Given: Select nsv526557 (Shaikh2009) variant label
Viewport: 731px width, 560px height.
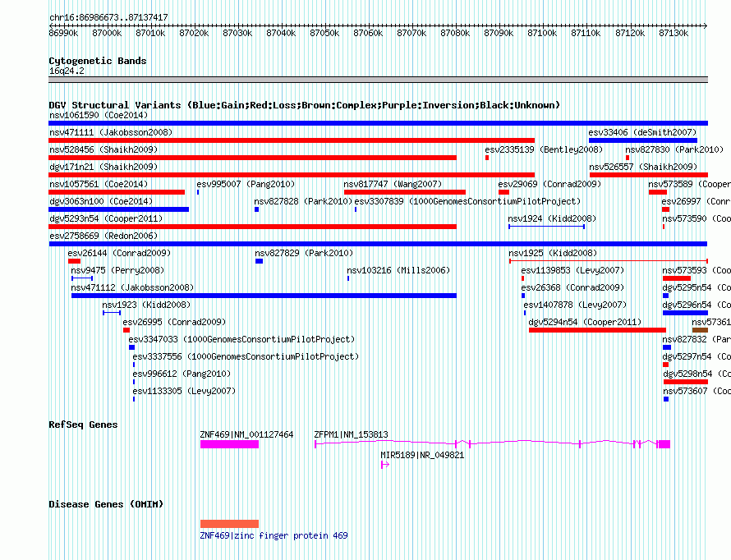Looking at the screenshot, I should point(643,167).
